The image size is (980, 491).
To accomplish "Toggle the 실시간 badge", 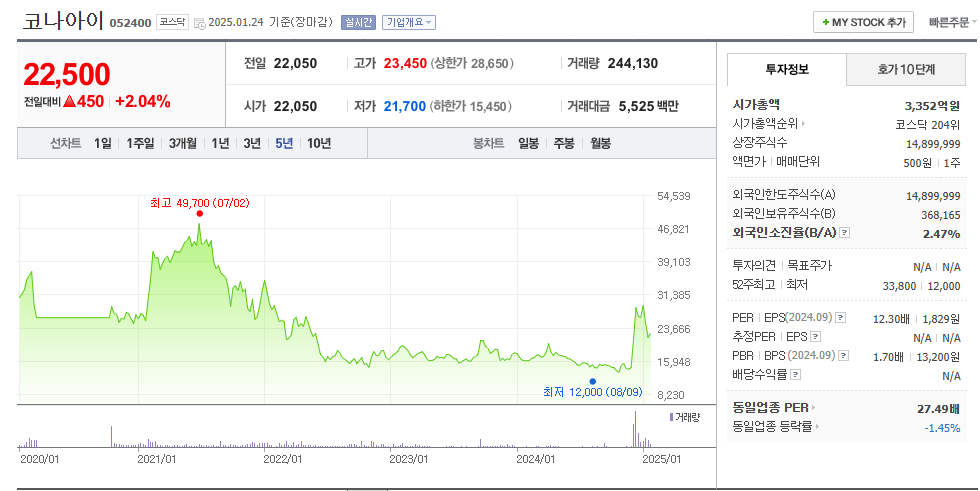I will pos(358,22).
